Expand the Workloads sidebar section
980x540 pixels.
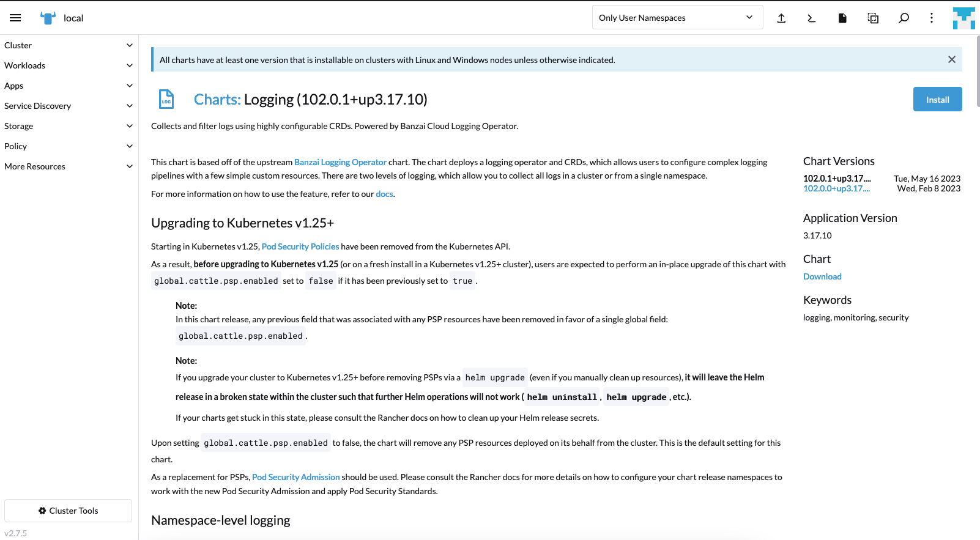(x=69, y=65)
